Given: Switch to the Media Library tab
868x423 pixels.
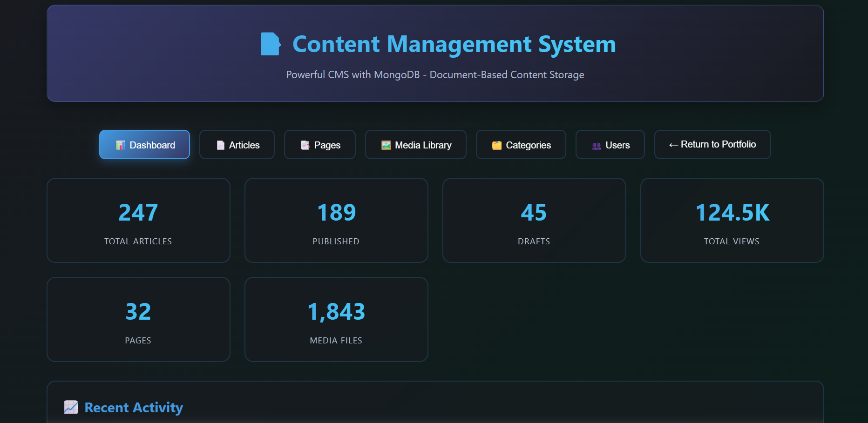Looking at the screenshot, I should (415, 145).
